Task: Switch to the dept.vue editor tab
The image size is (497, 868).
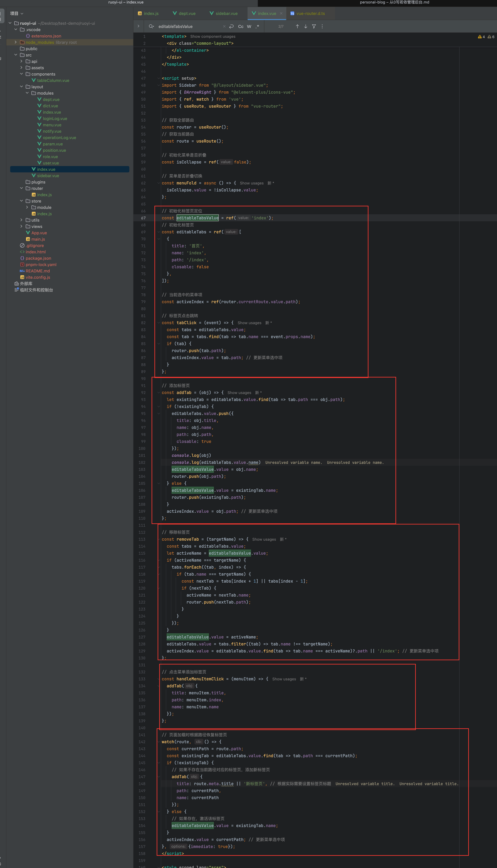Action: click(184, 13)
